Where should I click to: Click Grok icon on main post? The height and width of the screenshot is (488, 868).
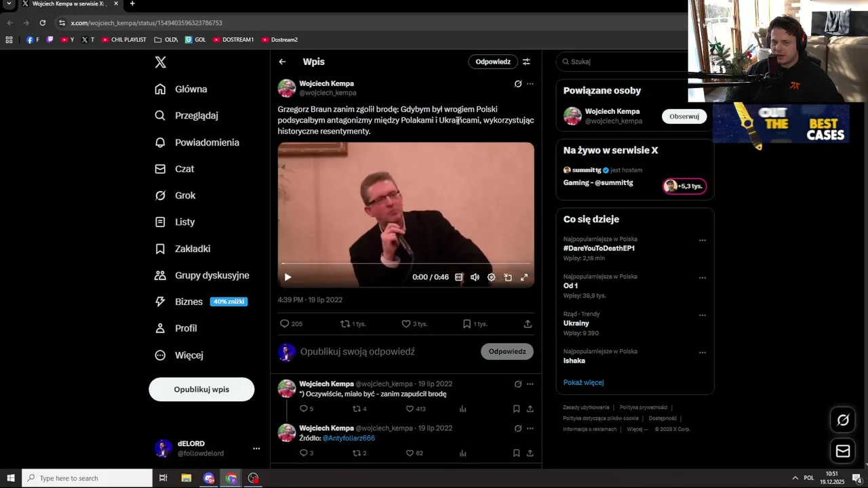(x=518, y=84)
